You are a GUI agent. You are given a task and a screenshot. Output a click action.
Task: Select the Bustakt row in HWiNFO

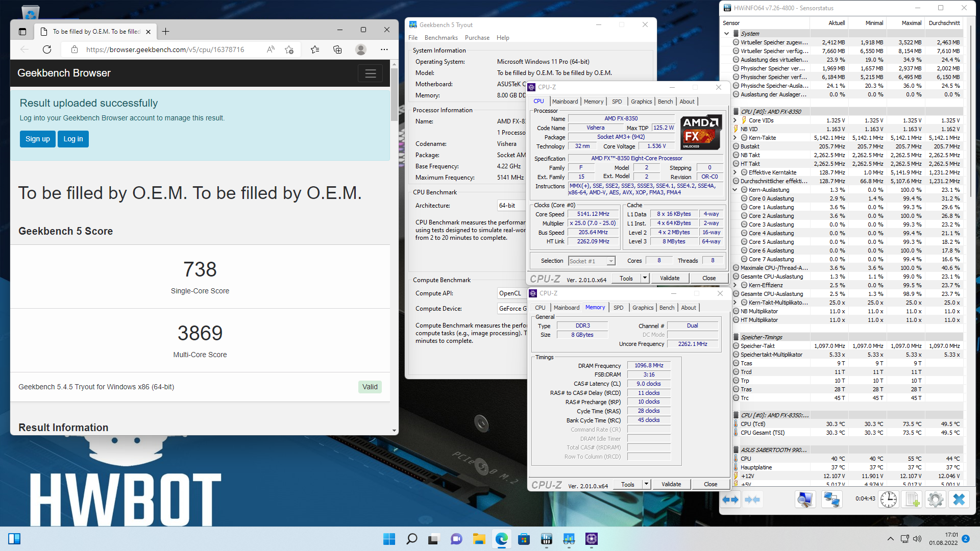coord(847,146)
